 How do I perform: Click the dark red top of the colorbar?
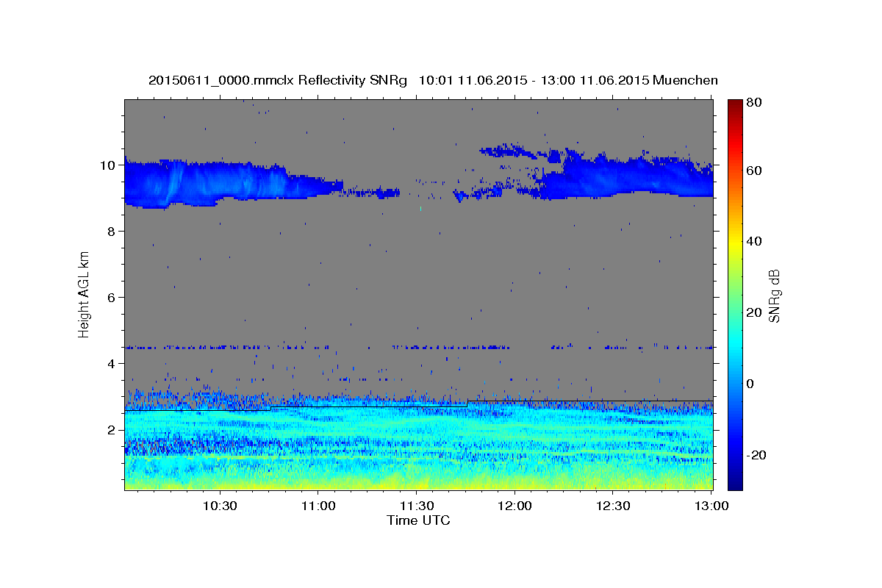coord(734,104)
